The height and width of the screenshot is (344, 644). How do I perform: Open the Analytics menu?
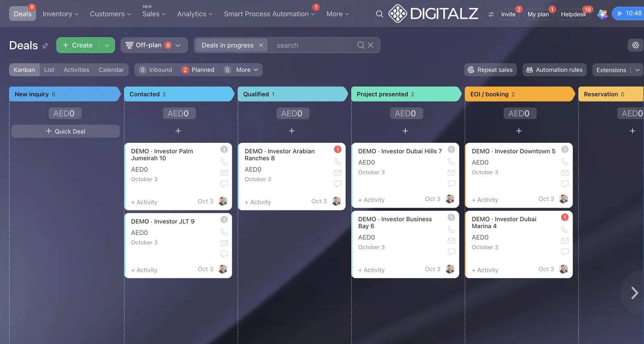click(x=195, y=14)
